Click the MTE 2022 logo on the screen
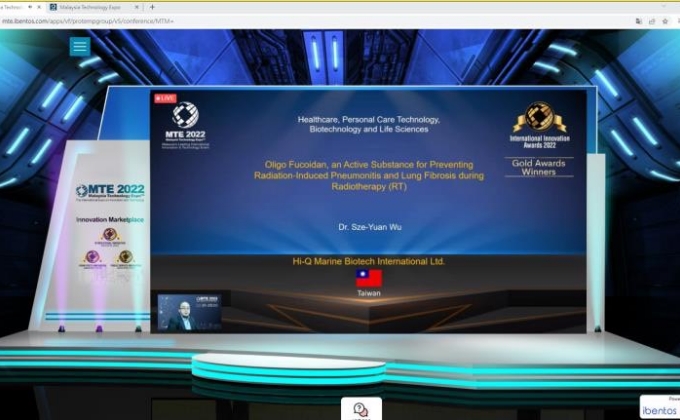The image size is (680, 420). point(185,125)
